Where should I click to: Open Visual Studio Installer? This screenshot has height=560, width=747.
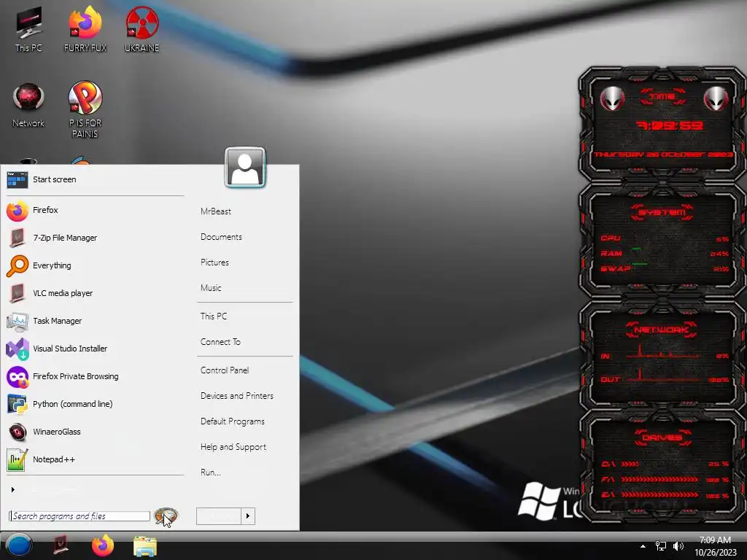click(x=96, y=349)
